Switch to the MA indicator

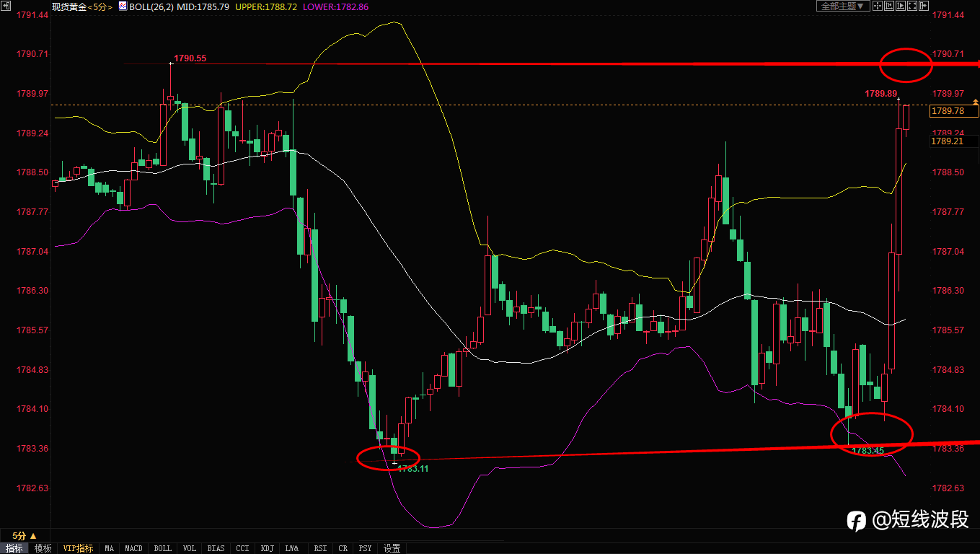coord(109,548)
